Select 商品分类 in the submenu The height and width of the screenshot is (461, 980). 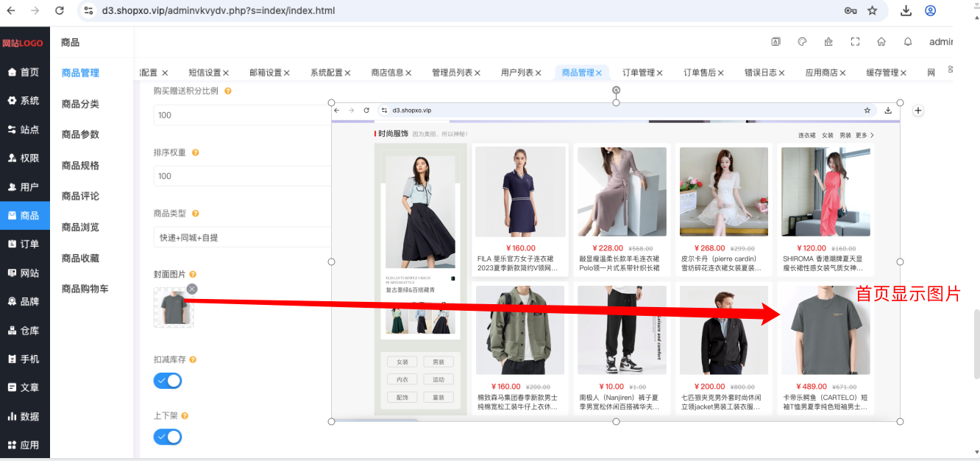(80, 104)
